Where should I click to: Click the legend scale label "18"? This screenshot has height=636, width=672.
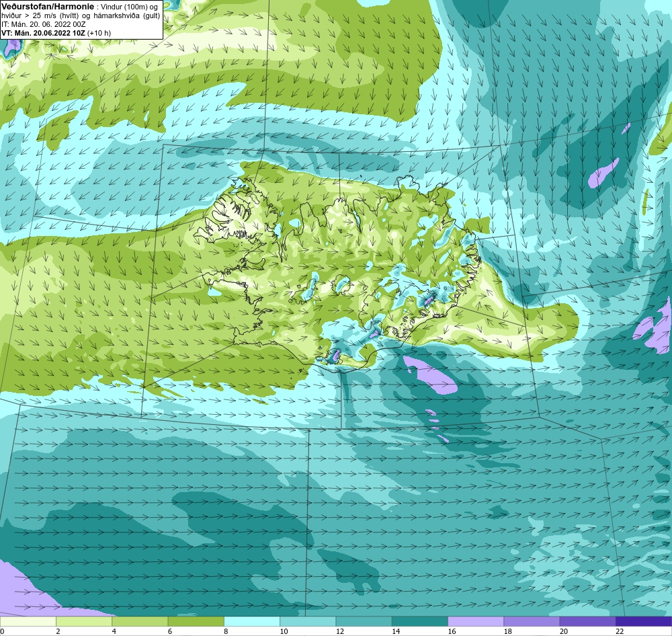(508, 631)
